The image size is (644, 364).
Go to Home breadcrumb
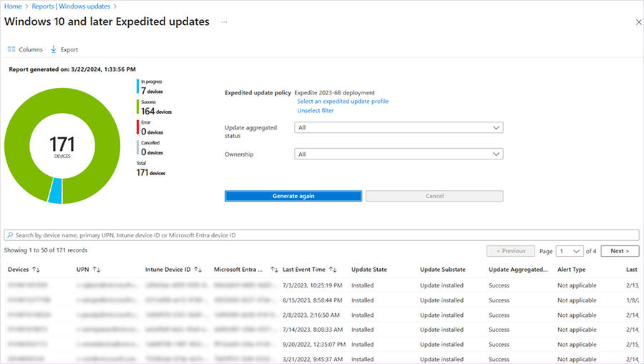point(13,6)
